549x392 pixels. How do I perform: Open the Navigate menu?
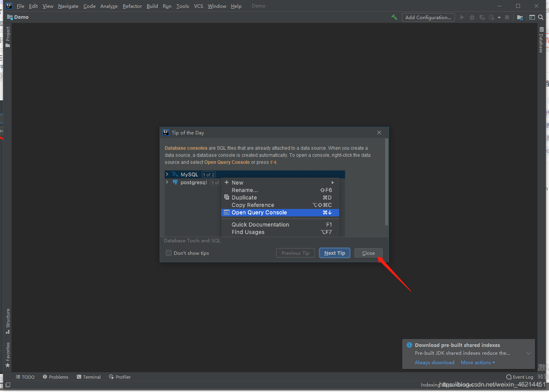click(68, 6)
